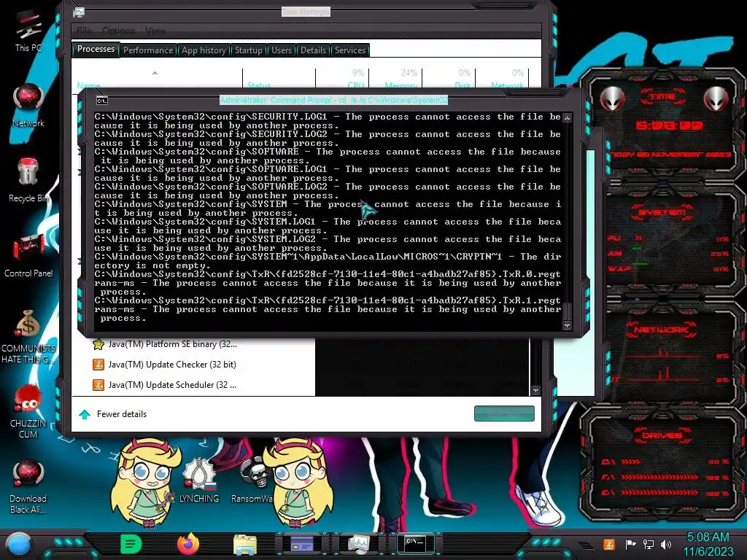Open the Network desktop icon
Screen dimensions: 747x560
28,106
